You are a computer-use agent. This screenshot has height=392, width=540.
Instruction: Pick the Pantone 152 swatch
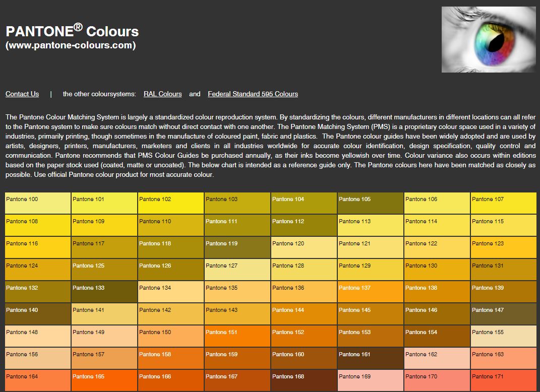pyautogui.click(x=304, y=336)
